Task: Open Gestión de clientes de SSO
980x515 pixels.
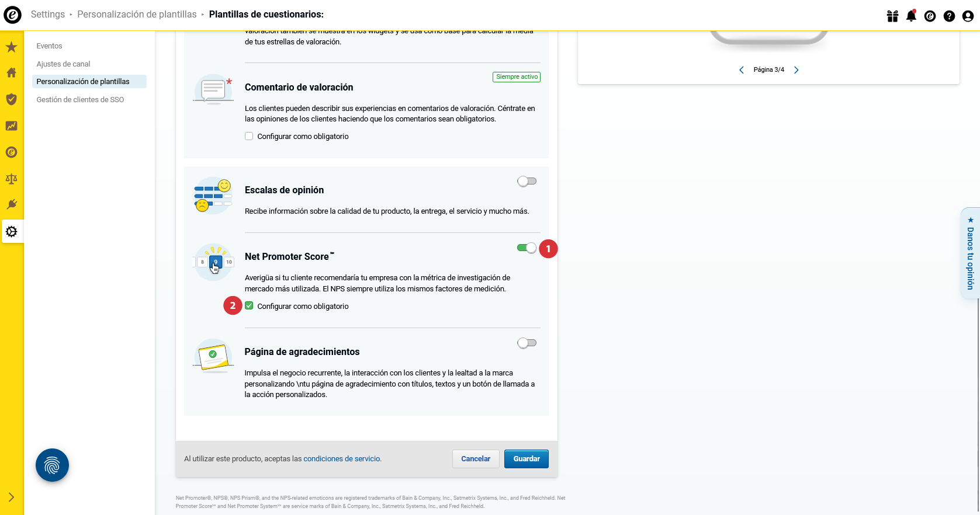Action: [80, 100]
